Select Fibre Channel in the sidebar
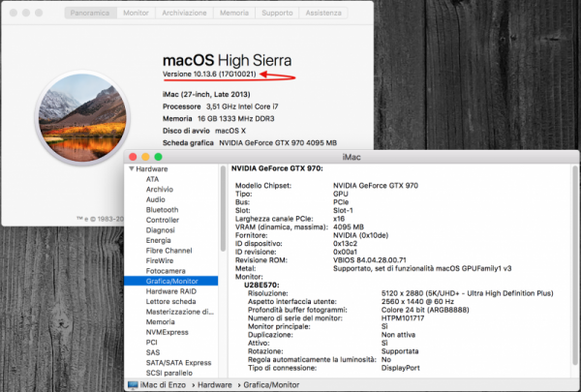The height and width of the screenshot is (392, 581). coord(168,251)
